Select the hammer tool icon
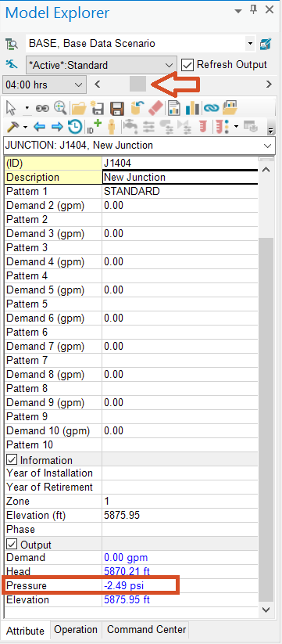This screenshot has width=282, height=644. pyautogui.click(x=13, y=127)
